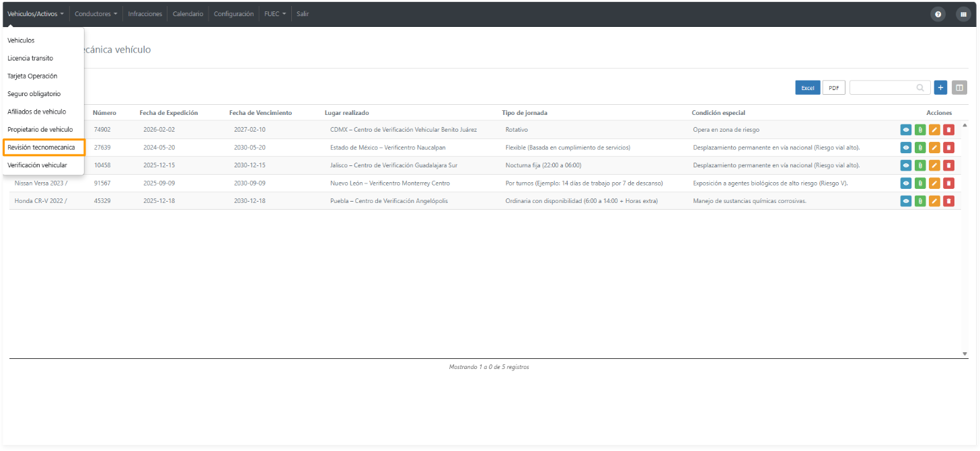Screen dimensions: 980x451
Task: Go to Infracciones in the navbar
Action: pos(145,14)
